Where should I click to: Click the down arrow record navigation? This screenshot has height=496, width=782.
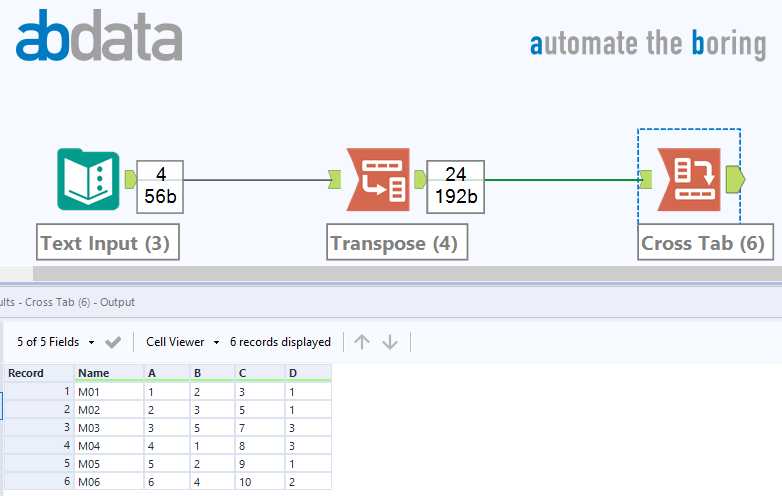pyautogui.click(x=390, y=342)
